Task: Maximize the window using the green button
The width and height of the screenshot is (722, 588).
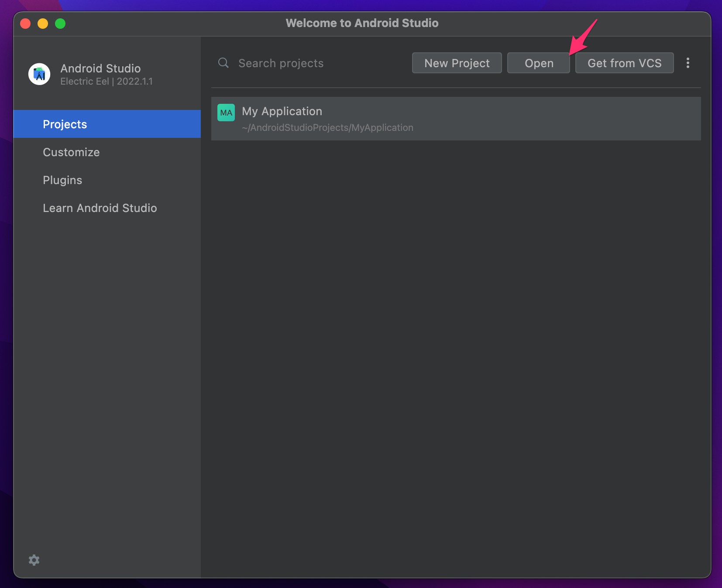Action: coord(60,24)
